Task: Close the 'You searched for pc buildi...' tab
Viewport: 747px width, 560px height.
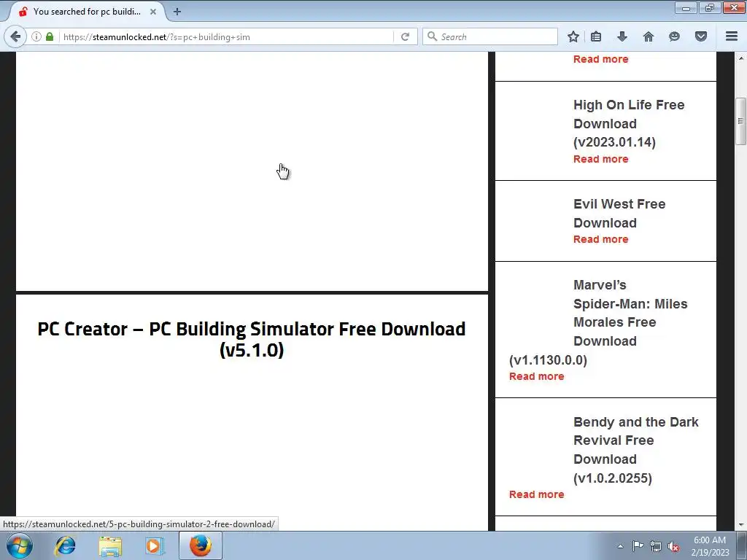Action: pos(153,12)
